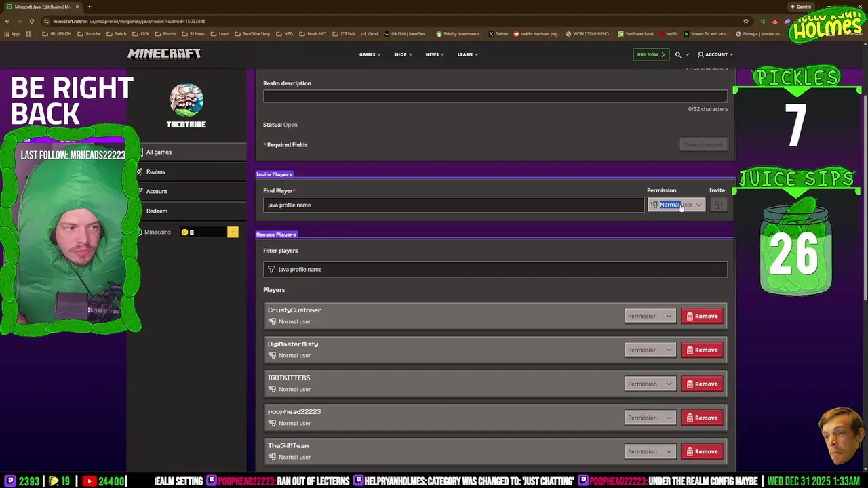The height and width of the screenshot is (488, 868).
Task: Open Permission dropdown for poophead22223
Action: pyautogui.click(x=650, y=418)
